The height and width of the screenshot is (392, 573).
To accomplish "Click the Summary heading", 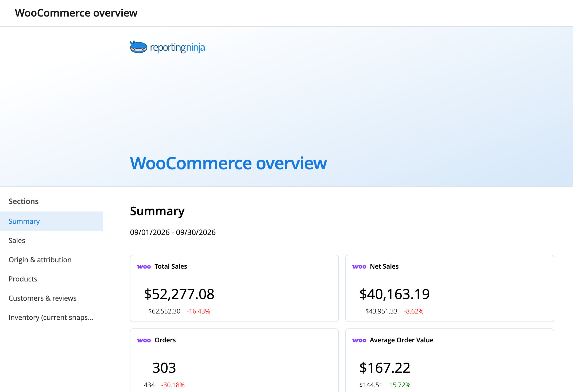I will pos(157,211).
